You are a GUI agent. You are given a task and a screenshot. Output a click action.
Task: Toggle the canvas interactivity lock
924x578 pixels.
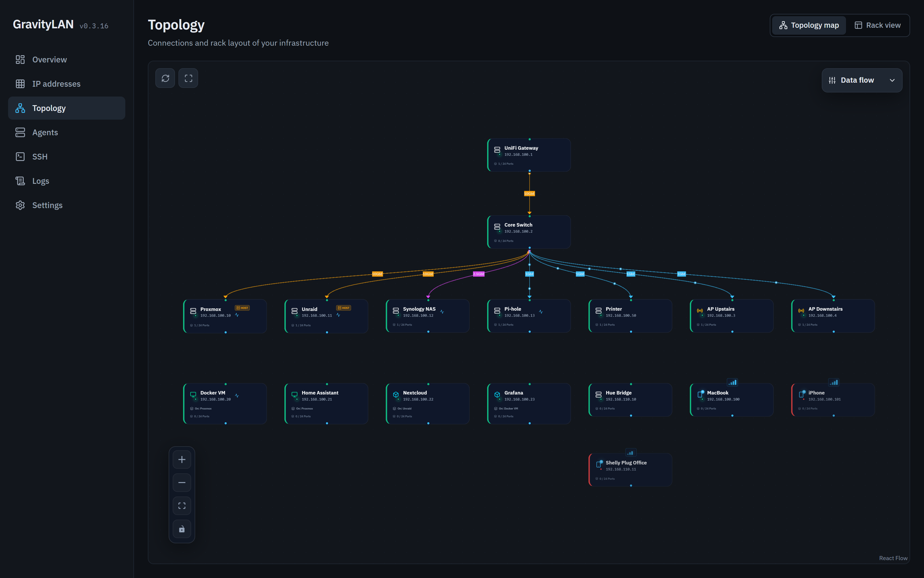click(182, 529)
